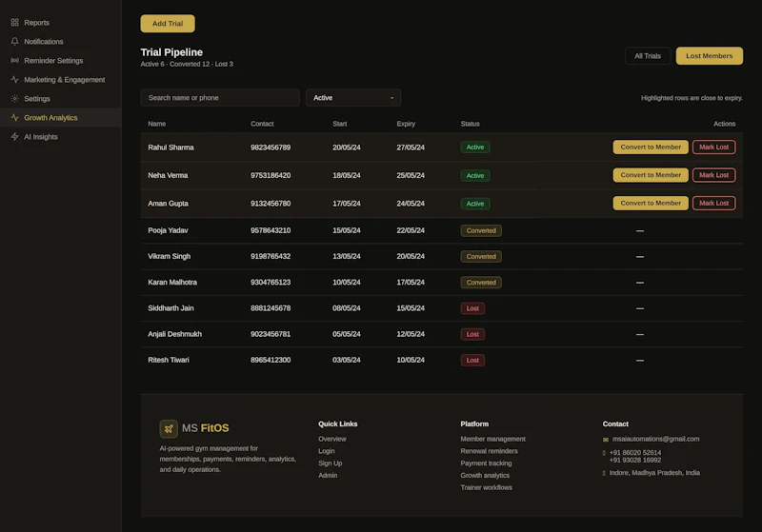Click Member management in Platform list

pyautogui.click(x=492, y=439)
